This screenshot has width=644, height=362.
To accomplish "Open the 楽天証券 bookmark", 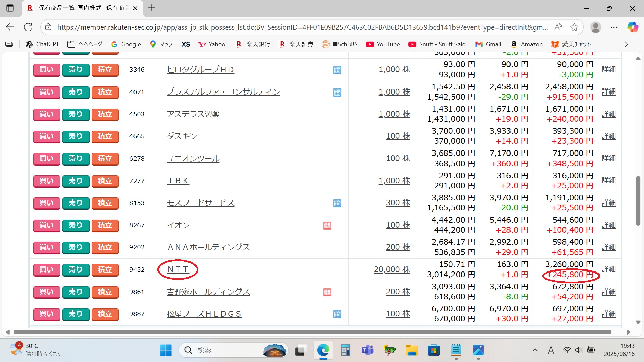I will coord(297,44).
